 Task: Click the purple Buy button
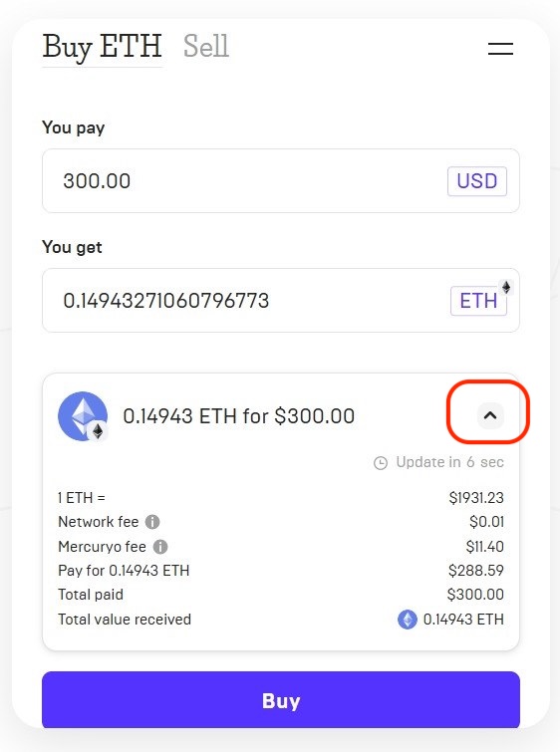tap(281, 700)
